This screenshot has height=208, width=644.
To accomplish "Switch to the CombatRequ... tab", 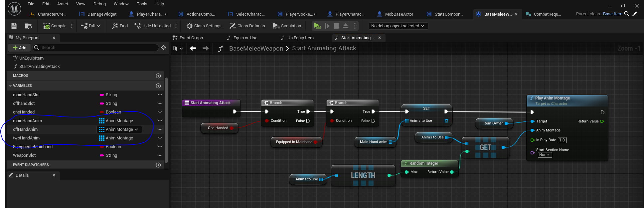I will [544, 14].
